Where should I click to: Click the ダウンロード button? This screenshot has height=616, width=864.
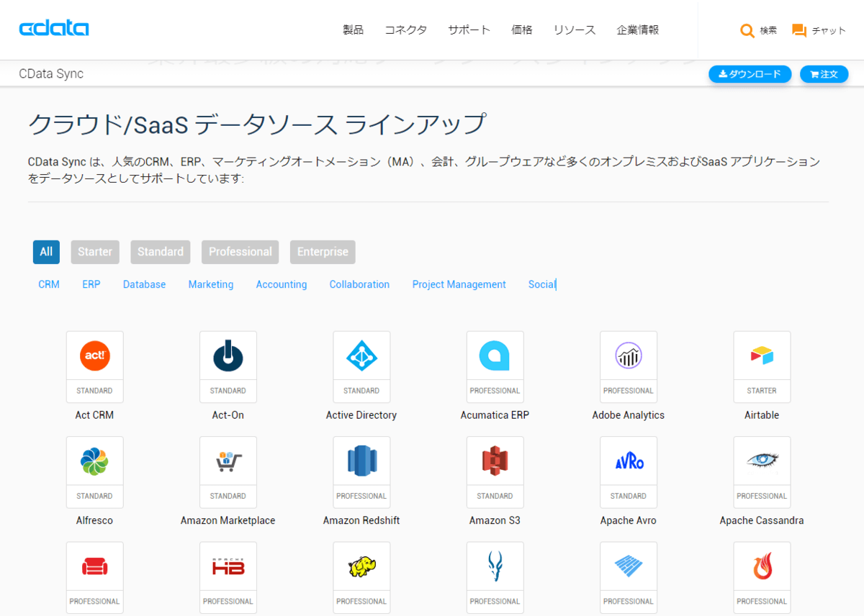(750, 74)
